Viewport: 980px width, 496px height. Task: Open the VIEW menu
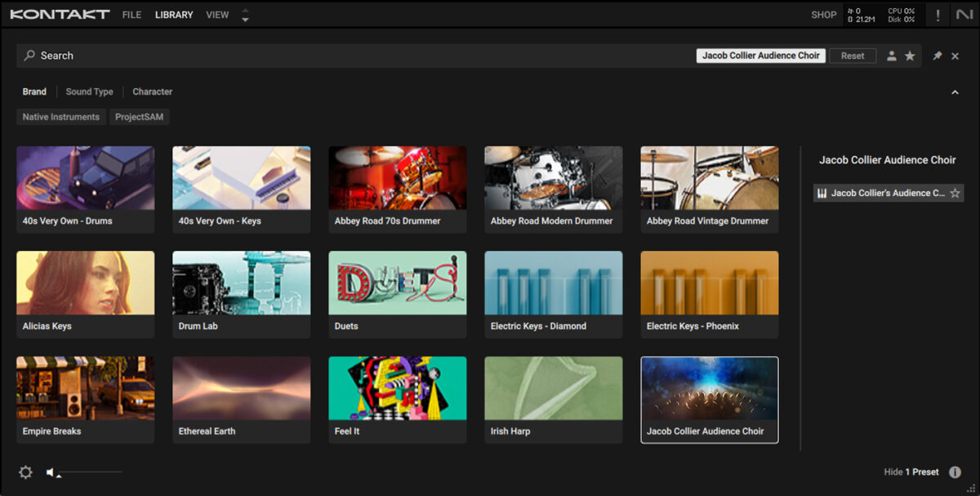(x=217, y=15)
